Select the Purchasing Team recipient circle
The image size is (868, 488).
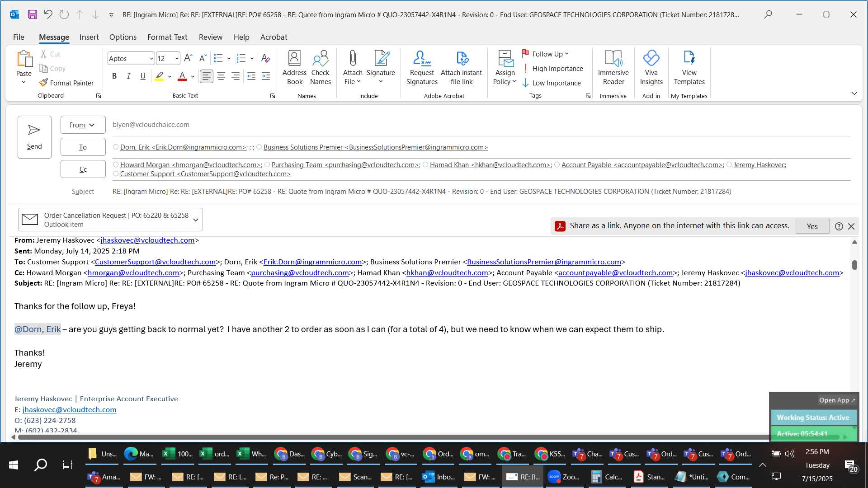click(267, 164)
